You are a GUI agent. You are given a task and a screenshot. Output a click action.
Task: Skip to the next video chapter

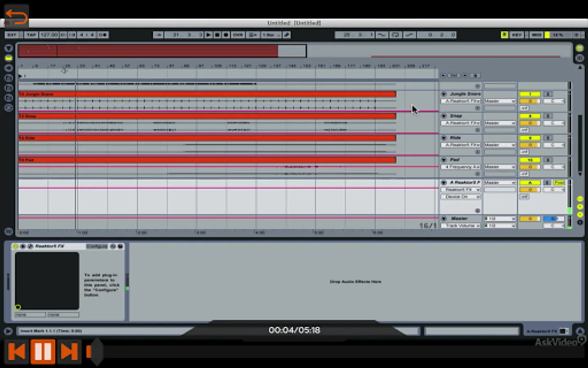[x=69, y=351]
